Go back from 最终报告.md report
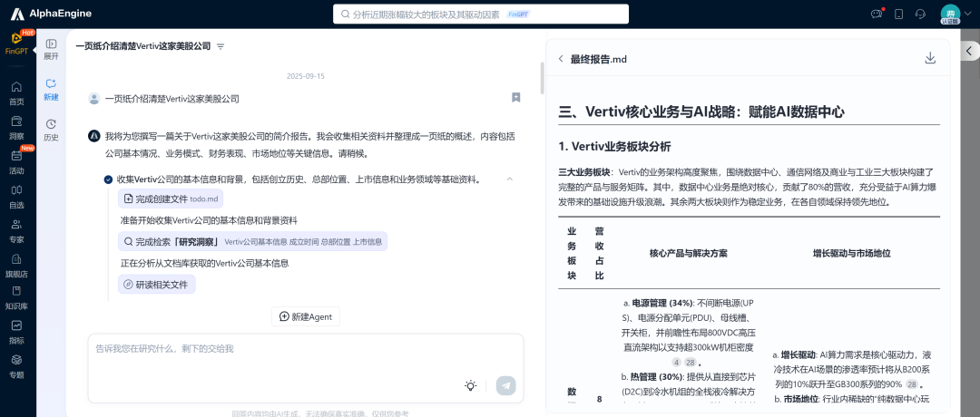The height and width of the screenshot is (417, 980). pyautogui.click(x=561, y=59)
